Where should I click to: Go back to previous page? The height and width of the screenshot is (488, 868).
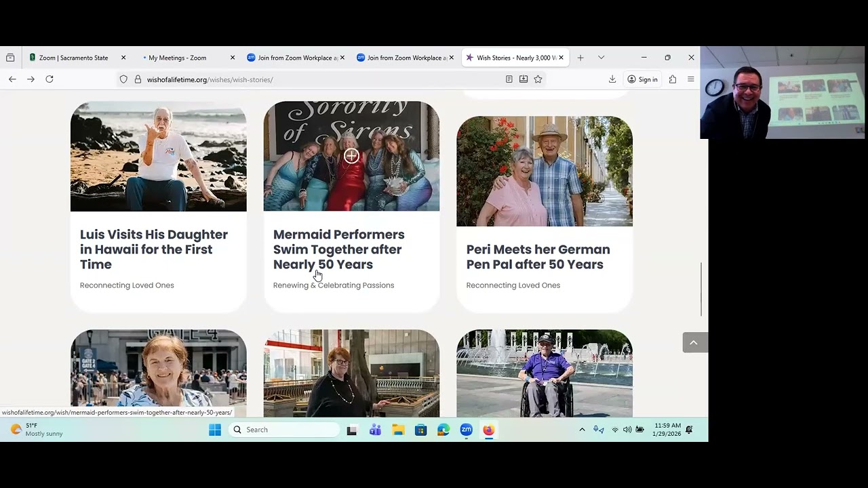12,79
